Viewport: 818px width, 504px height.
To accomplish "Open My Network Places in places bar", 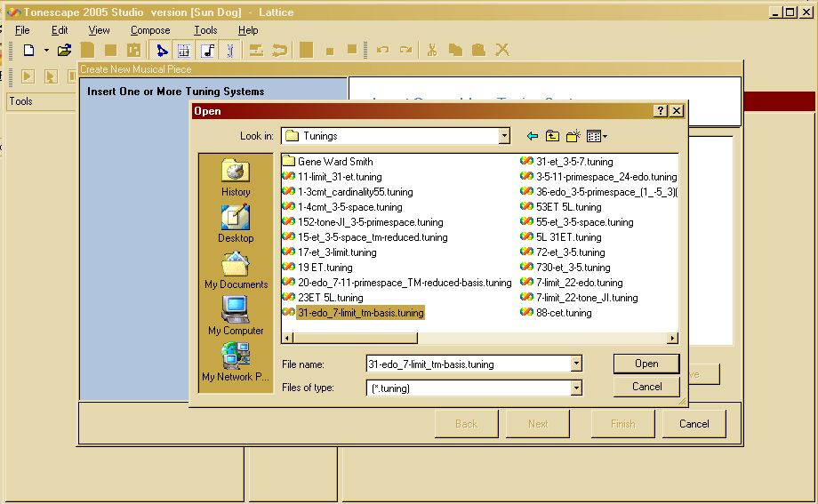I will click(236, 362).
